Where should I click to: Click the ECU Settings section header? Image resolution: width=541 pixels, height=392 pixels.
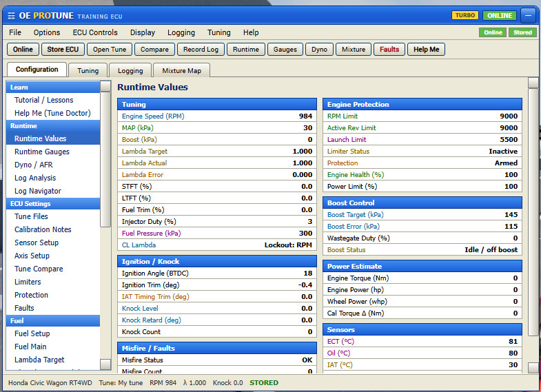pos(53,204)
